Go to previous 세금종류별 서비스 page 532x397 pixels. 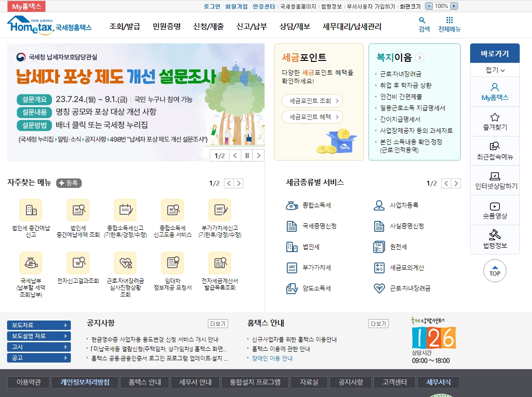point(446,184)
